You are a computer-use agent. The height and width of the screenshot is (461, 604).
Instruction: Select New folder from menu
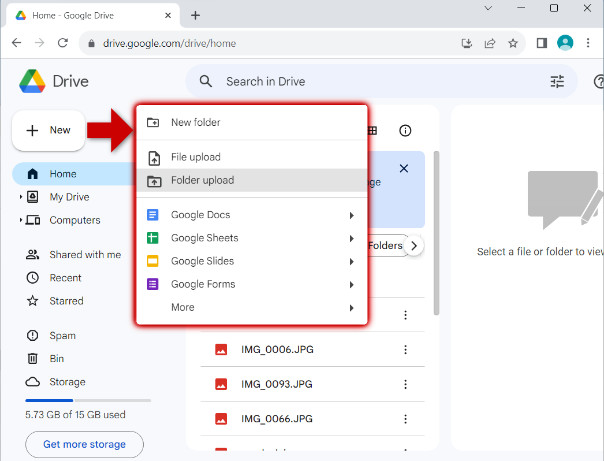click(252, 122)
